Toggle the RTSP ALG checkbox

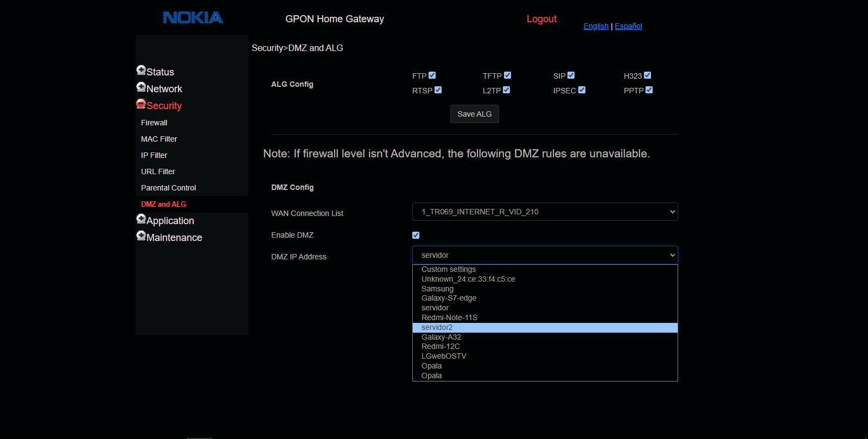pyautogui.click(x=438, y=90)
